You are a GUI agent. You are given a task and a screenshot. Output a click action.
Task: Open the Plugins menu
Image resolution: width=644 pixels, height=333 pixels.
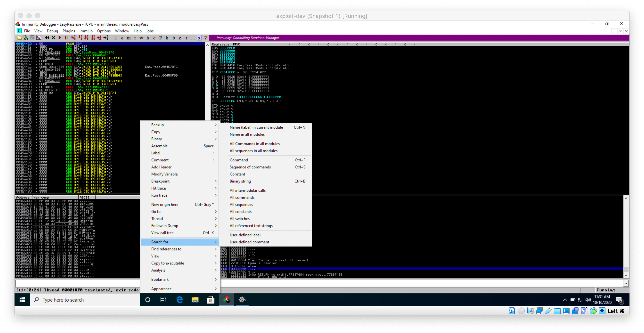(69, 31)
